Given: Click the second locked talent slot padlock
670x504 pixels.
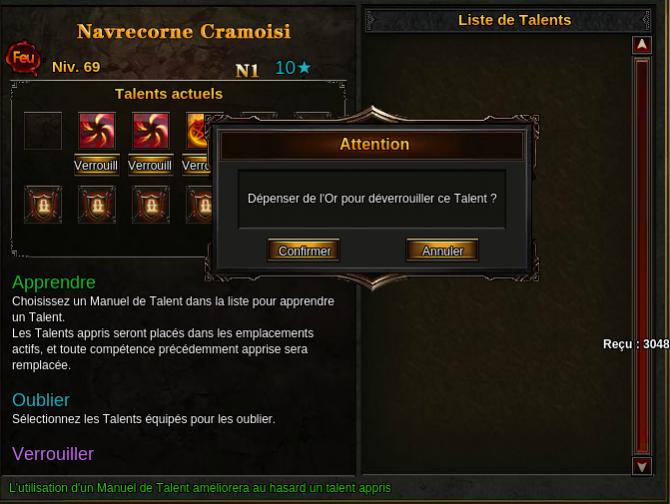Looking at the screenshot, I should (97, 205).
